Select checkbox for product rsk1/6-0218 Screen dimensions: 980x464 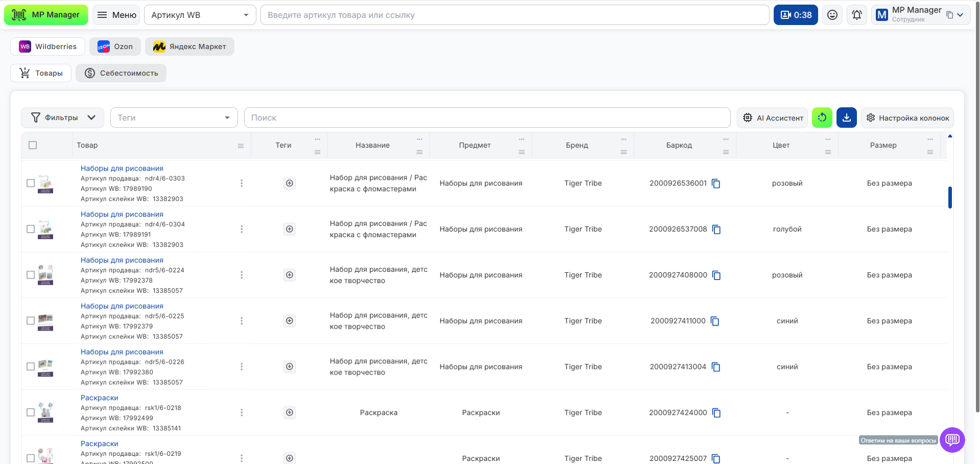pyautogui.click(x=31, y=412)
